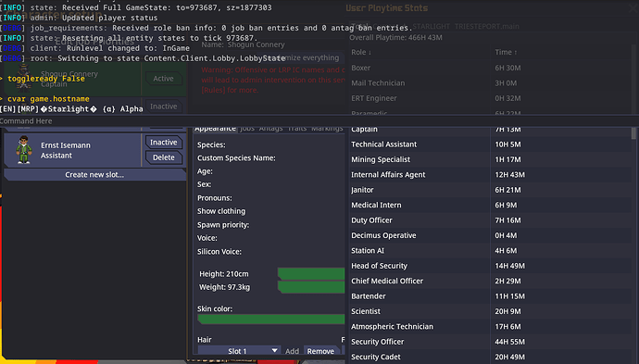Focus the console Command Here input
Viewport: 639px width, 364px height.
coord(319,121)
